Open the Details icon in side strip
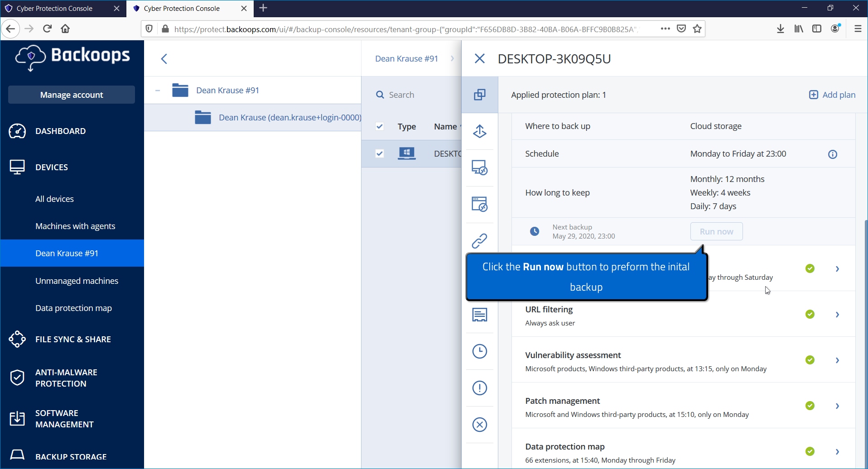 480,315
